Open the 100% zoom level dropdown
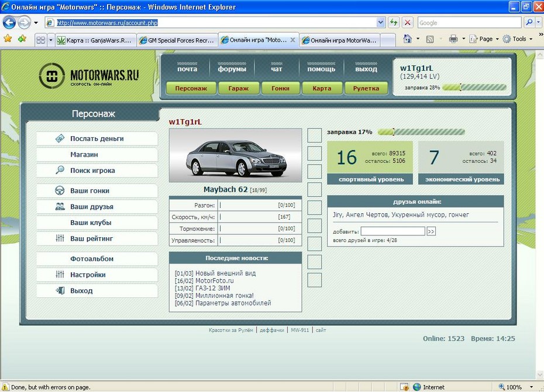The height and width of the screenshot is (392, 544). pyautogui.click(x=531, y=387)
